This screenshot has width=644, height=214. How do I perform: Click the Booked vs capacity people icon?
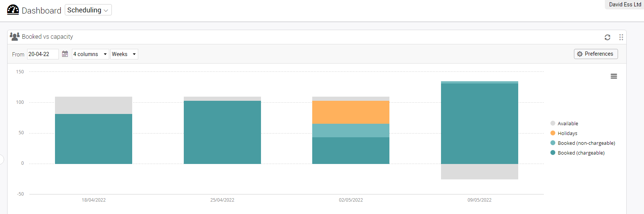click(x=15, y=36)
